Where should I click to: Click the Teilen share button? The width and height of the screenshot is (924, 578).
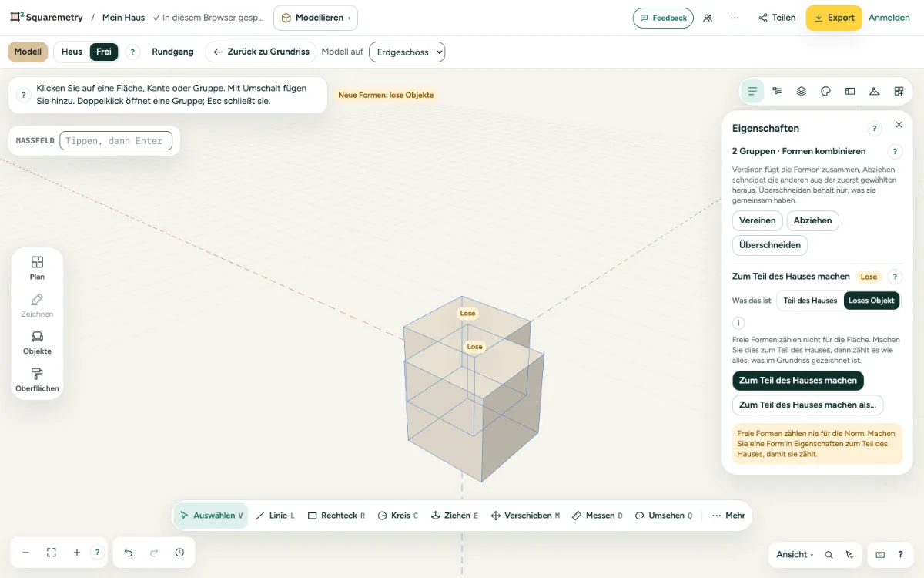point(777,18)
